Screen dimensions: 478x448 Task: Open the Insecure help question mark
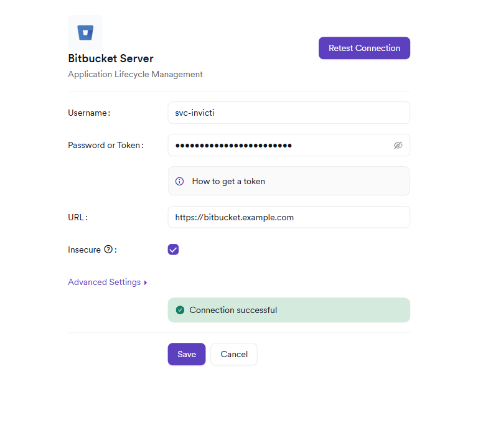click(108, 250)
